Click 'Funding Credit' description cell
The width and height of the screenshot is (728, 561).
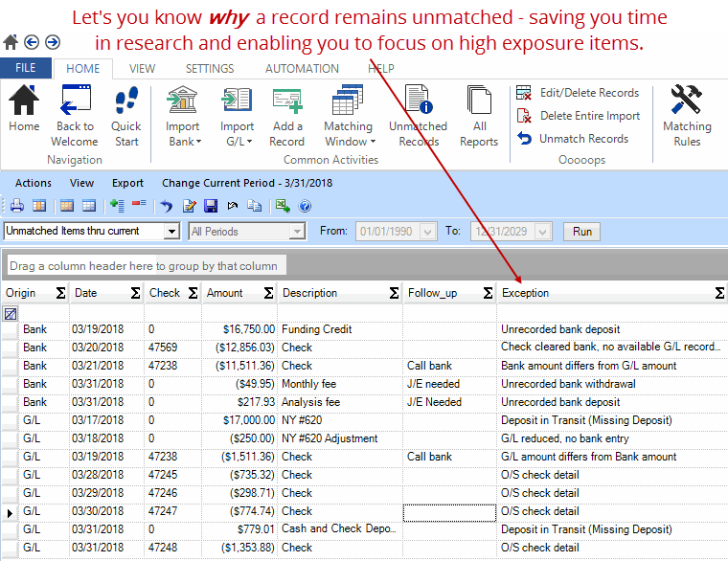[x=340, y=329]
